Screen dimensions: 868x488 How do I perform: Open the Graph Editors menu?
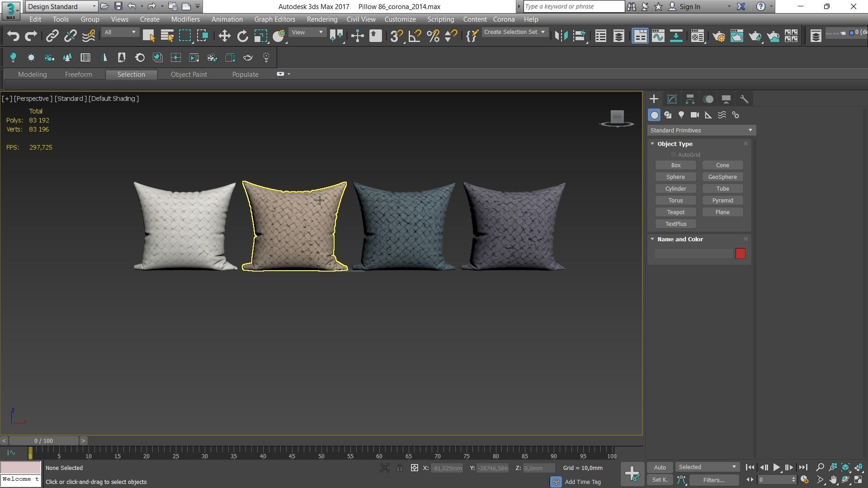tap(274, 19)
